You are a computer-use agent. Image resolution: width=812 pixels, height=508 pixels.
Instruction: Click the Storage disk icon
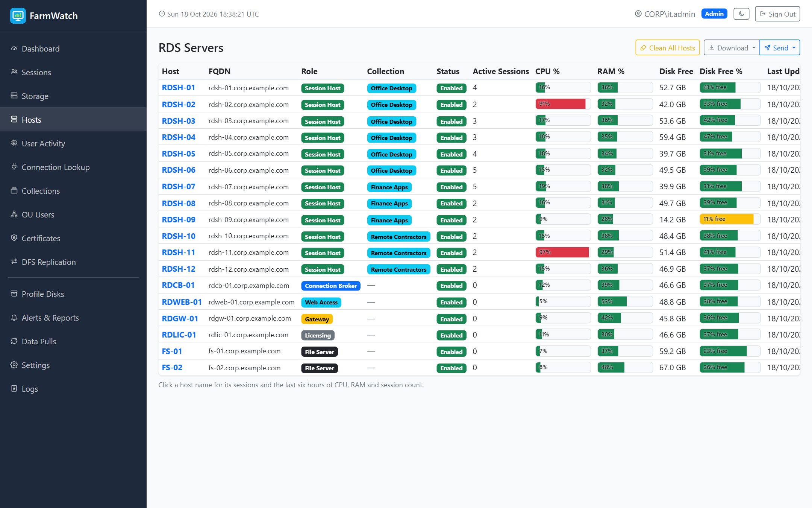(14, 96)
